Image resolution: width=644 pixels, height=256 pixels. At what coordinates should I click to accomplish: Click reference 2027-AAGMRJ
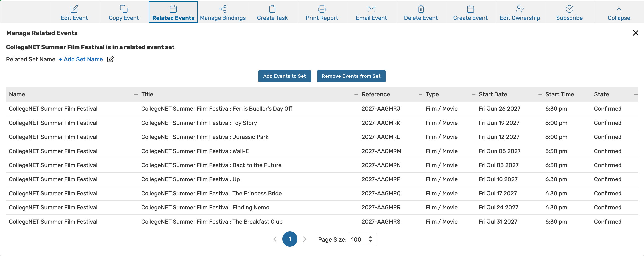tap(381, 109)
